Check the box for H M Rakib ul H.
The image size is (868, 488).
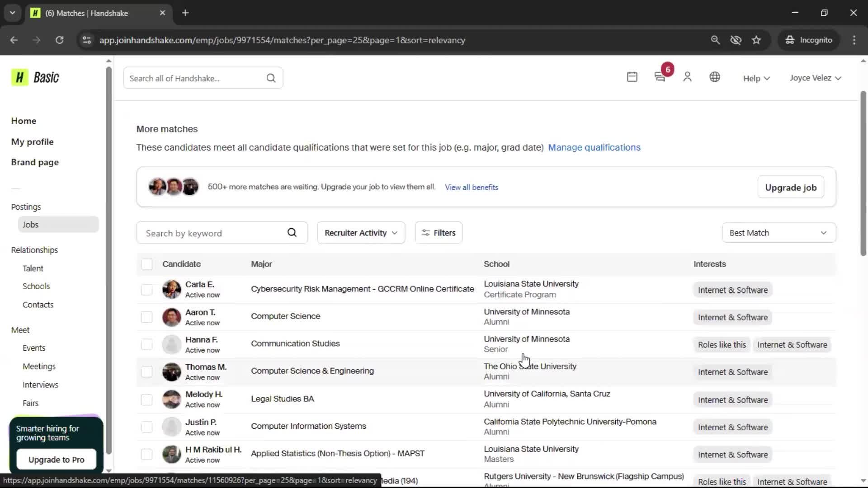[146, 454]
